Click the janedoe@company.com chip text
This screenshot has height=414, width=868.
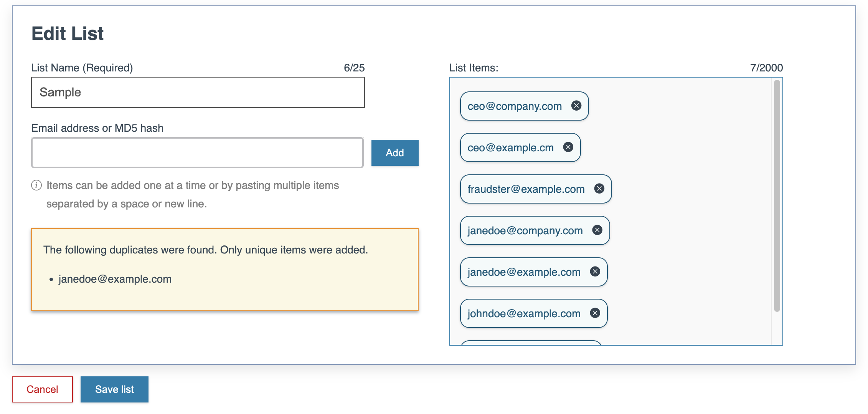coord(525,231)
